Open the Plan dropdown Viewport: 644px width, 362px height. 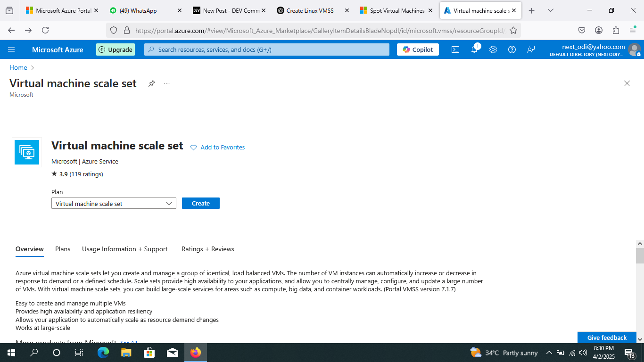[114, 203]
